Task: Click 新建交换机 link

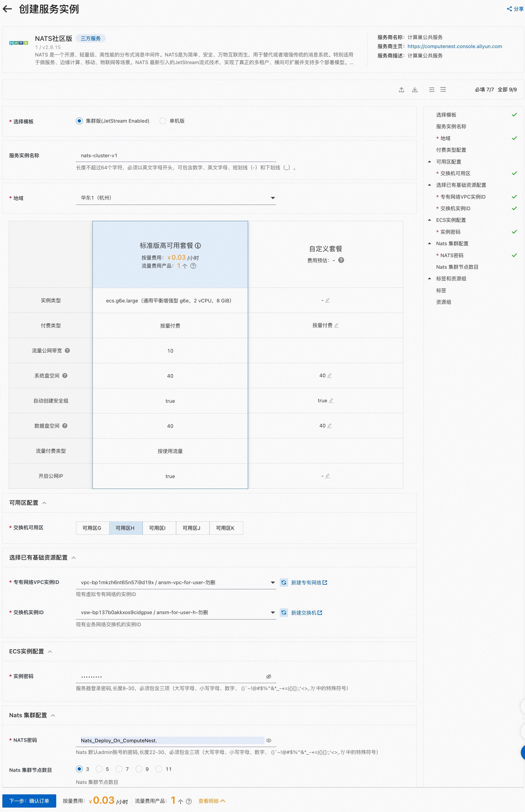Action: (x=306, y=612)
